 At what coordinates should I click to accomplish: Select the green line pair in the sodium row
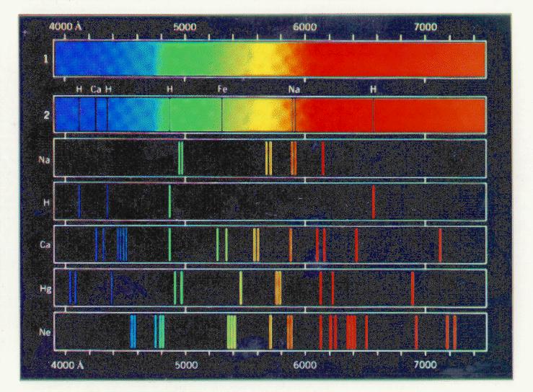(x=180, y=159)
